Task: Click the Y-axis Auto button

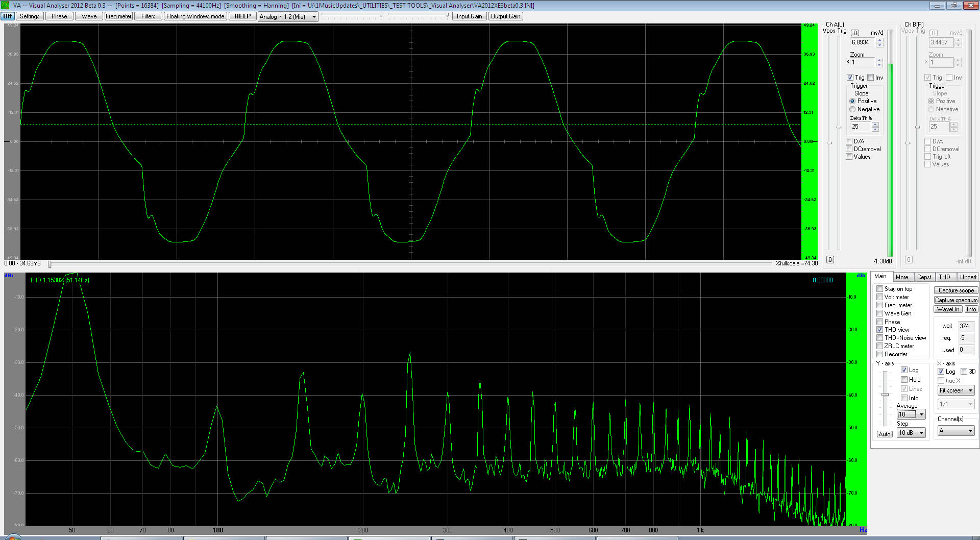Action: [885, 434]
